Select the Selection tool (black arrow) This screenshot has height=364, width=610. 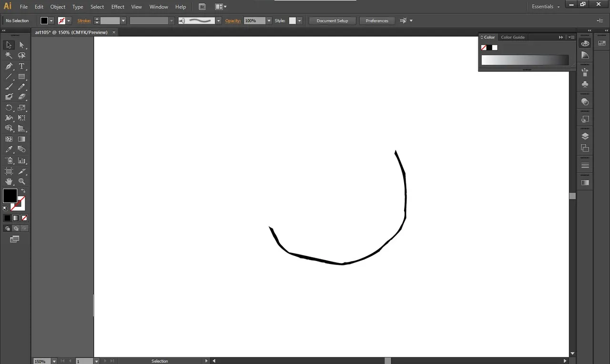pyautogui.click(x=9, y=45)
